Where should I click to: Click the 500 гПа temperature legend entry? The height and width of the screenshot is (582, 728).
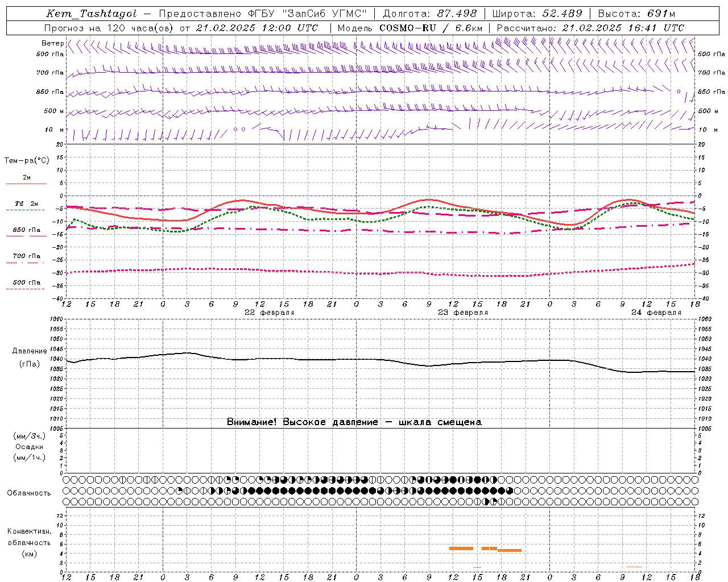pyautogui.click(x=27, y=282)
